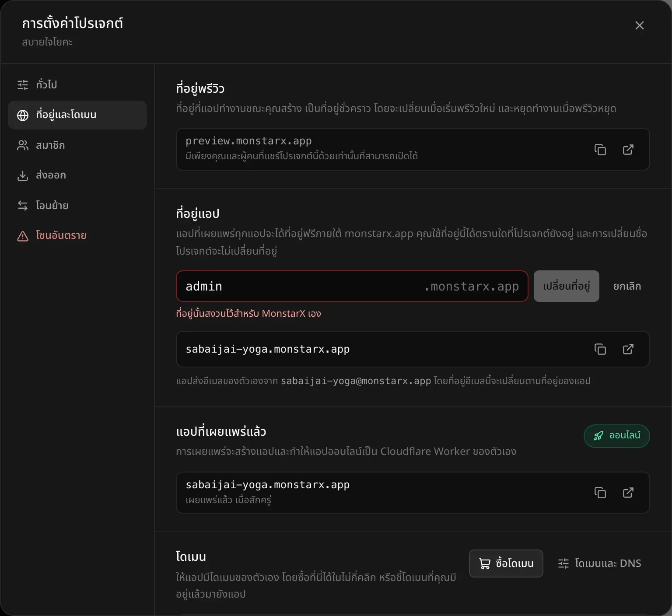The height and width of the screenshot is (616, 672).
Task: Copy the app address below the error message
Action: tap(600, 349)
